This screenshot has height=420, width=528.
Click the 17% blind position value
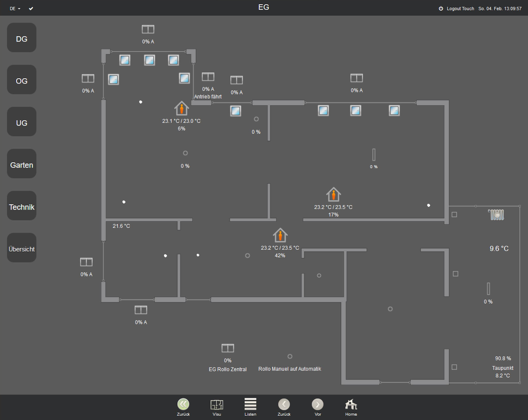333,214
